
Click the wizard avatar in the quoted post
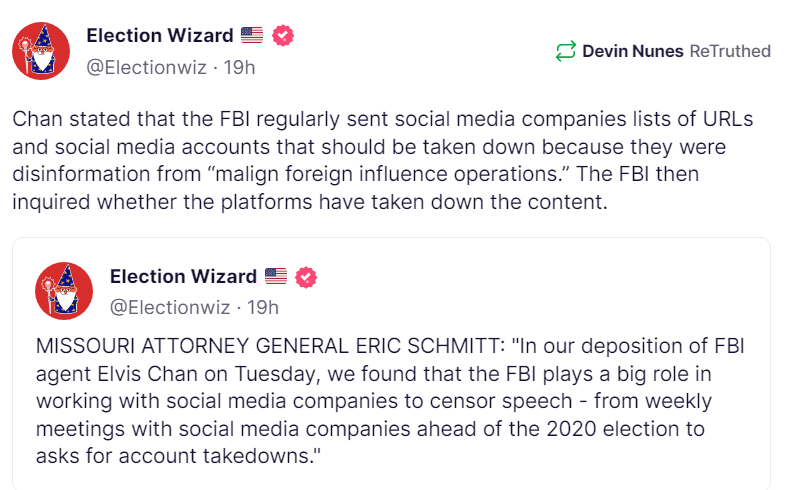coord(63,290)
